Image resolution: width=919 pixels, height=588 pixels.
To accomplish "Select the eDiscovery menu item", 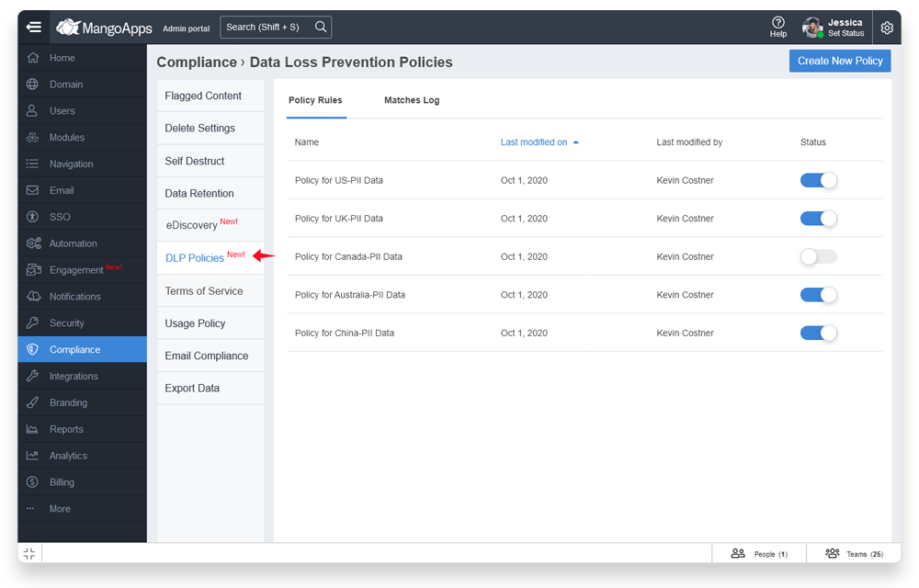I will coord(193,225).
